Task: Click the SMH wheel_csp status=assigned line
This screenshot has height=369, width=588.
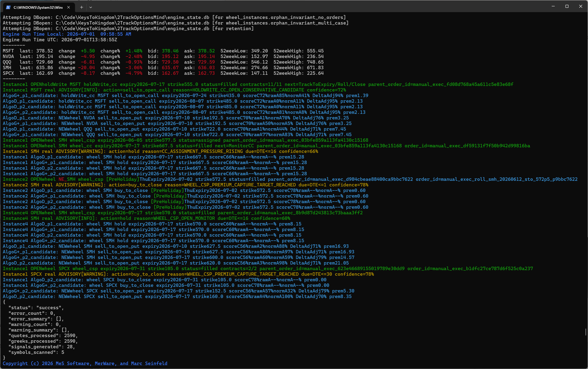Action: [185, 140]
